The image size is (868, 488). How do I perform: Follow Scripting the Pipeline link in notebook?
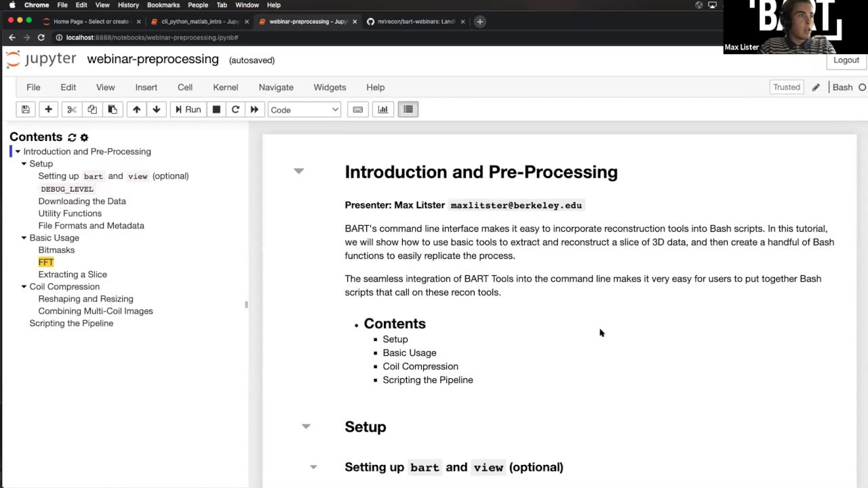428,380
